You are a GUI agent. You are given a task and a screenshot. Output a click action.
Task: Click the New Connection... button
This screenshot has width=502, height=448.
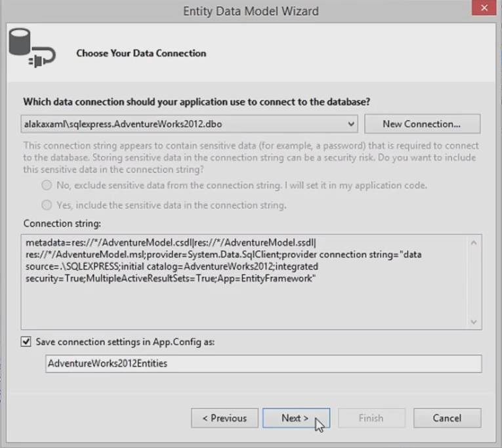point(423,124)
